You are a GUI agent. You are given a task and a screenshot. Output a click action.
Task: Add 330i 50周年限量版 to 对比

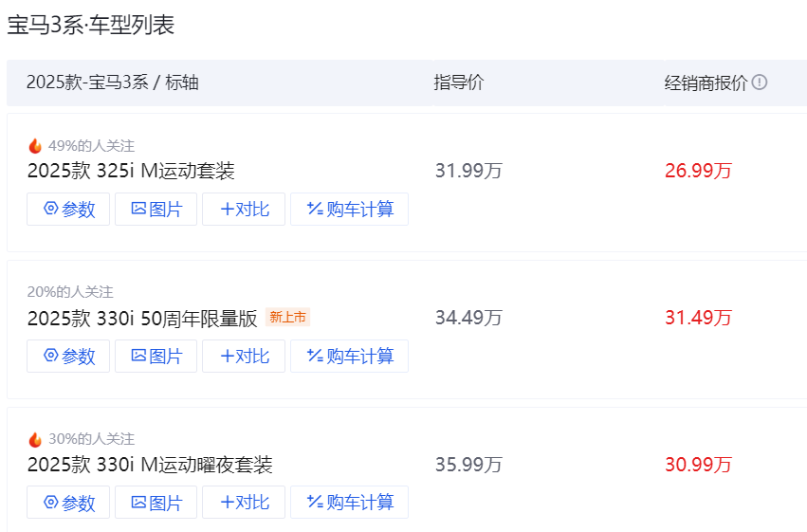pos(244,356)
